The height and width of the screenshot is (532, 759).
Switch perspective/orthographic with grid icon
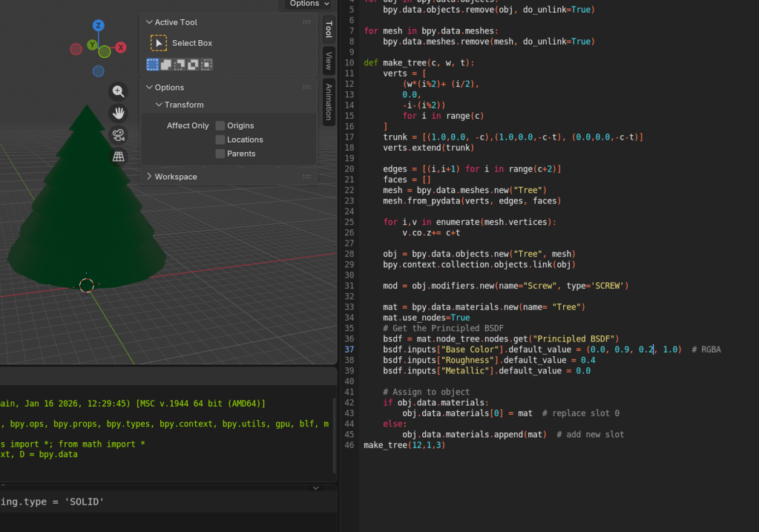118,156
